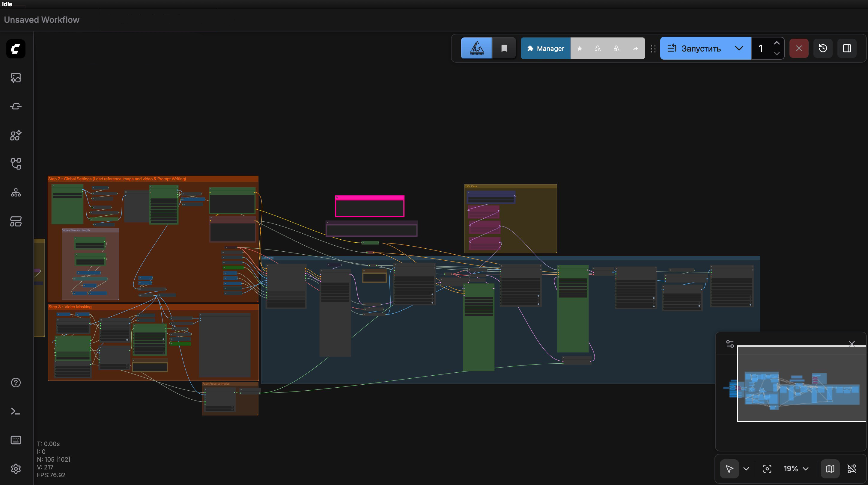Viewport: 868px width, 485px height.
Task: Open the hierarchy diagram sidebar panel
Action: (16, 193)
